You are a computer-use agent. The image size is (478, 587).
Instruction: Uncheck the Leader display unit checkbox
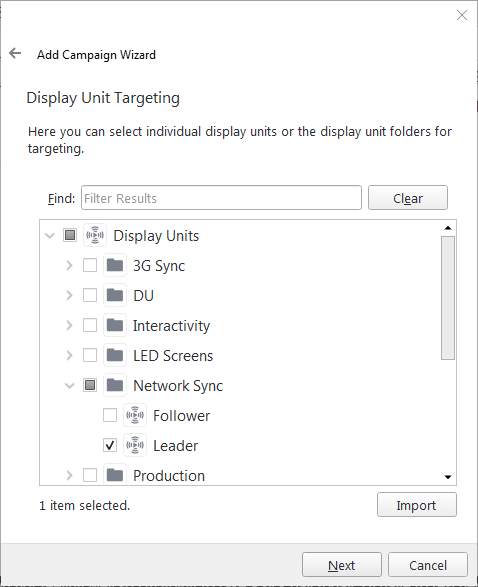click(x=110, y=445)
